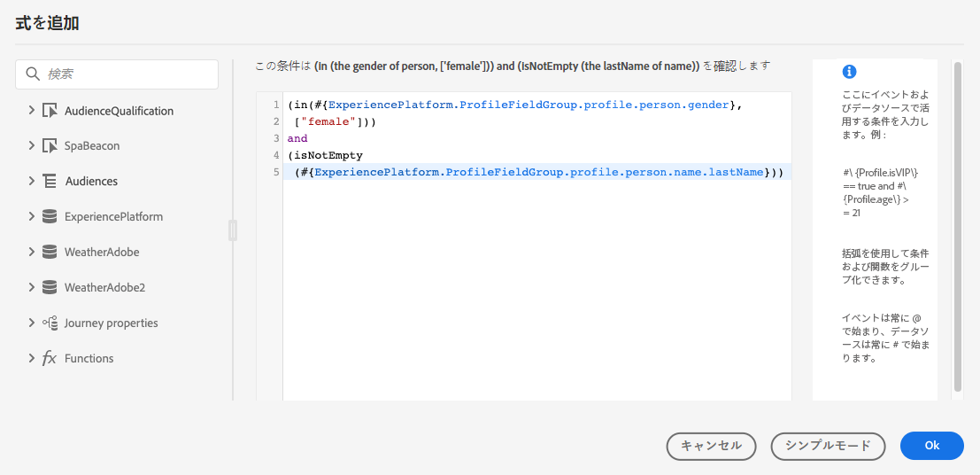Click the SpaBeacon event icon

[x=50, y=145]
